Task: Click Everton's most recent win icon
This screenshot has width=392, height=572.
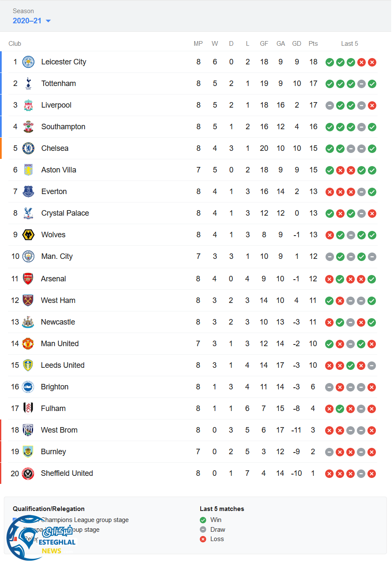Action: click(372, 192)
